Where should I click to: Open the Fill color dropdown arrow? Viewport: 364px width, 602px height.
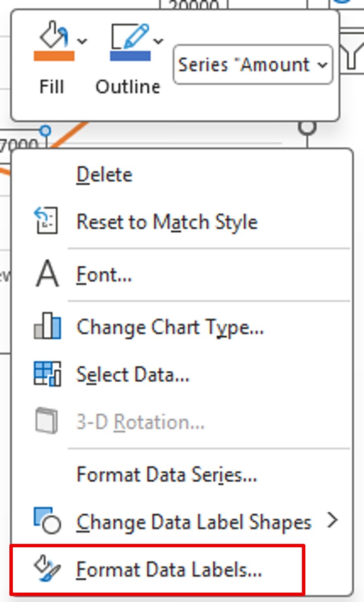pos(83,41)
